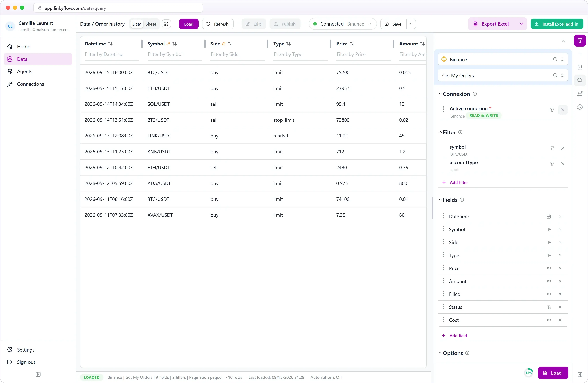588x383 pixels.
Task: Sort by the Price column
Action: pyautogui.click(x=352, y=44)
